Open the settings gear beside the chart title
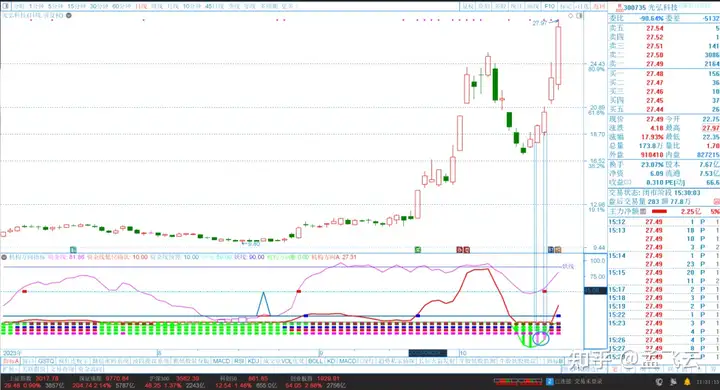The height and width of the screenshot is (390, 720). point(68,16)
